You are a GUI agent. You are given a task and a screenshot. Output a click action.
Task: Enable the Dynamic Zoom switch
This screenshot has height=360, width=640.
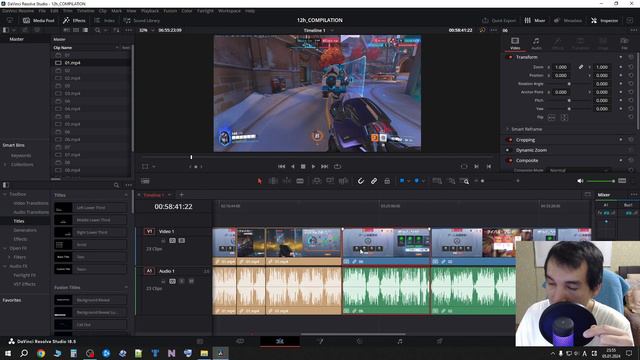click(508, 150)
